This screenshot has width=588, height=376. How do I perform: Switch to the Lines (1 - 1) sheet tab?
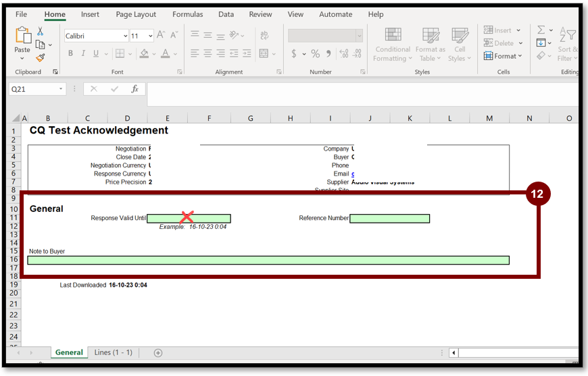click(113, 352)
